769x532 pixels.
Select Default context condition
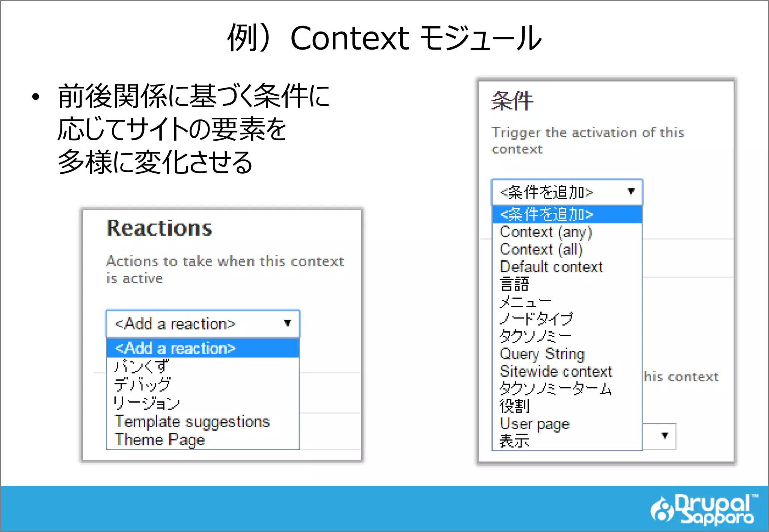[567, 267]
